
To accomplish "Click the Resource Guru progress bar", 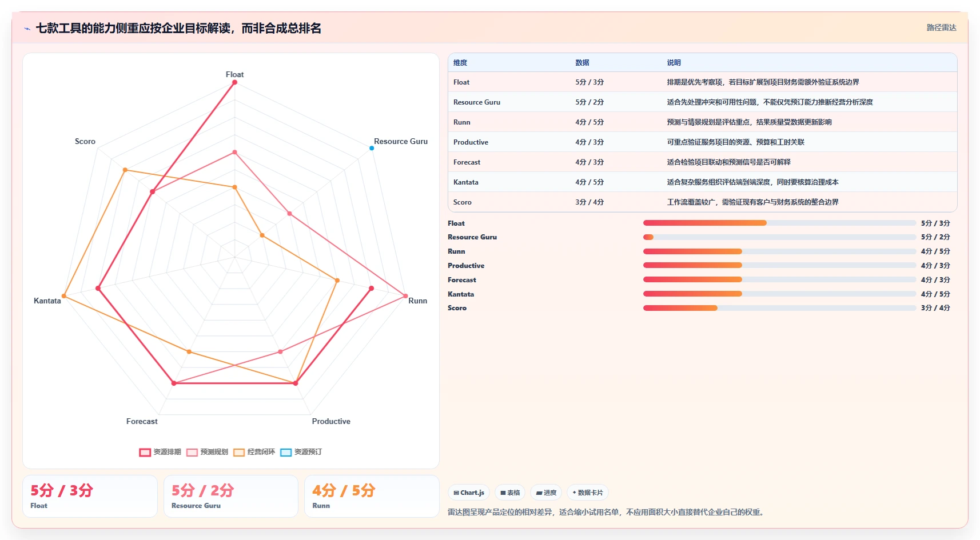I will pyautogui.click(x=779, y=237).
